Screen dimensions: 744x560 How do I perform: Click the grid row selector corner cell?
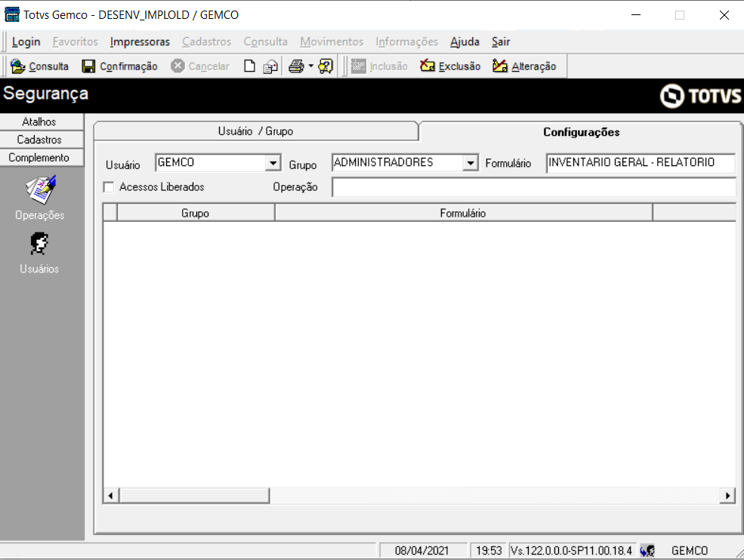(110, 213)
